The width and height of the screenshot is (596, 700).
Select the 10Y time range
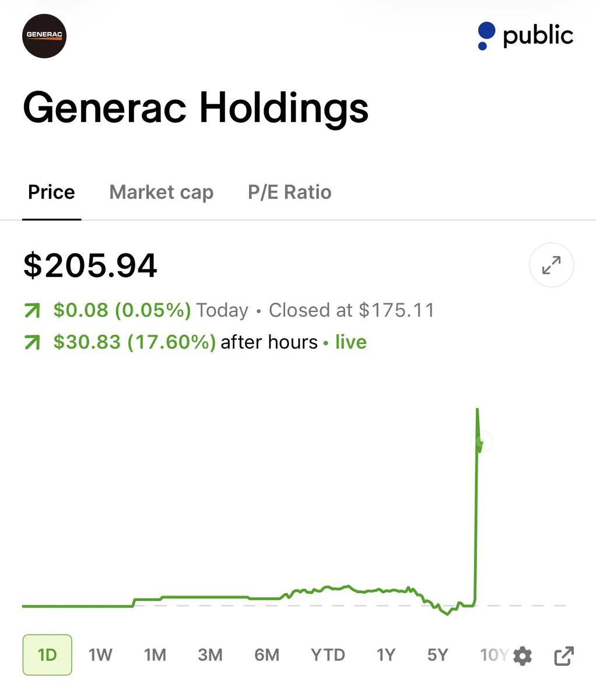(494, 655)
